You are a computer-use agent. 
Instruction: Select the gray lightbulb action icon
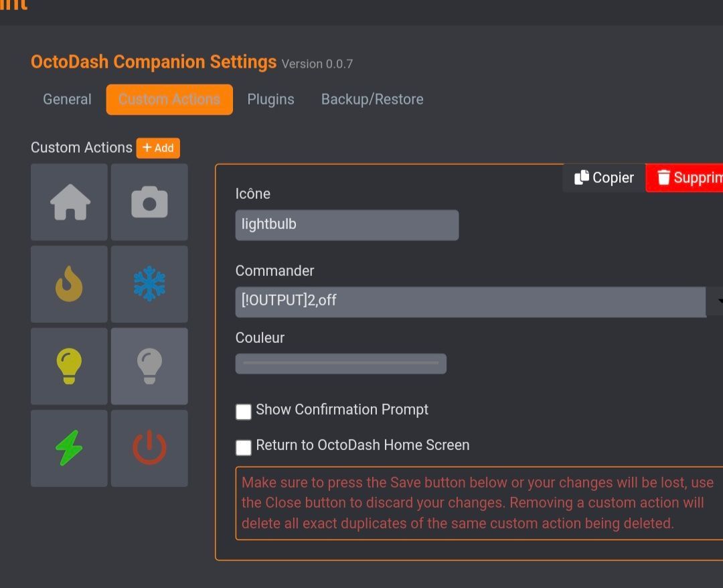[149, 366]
